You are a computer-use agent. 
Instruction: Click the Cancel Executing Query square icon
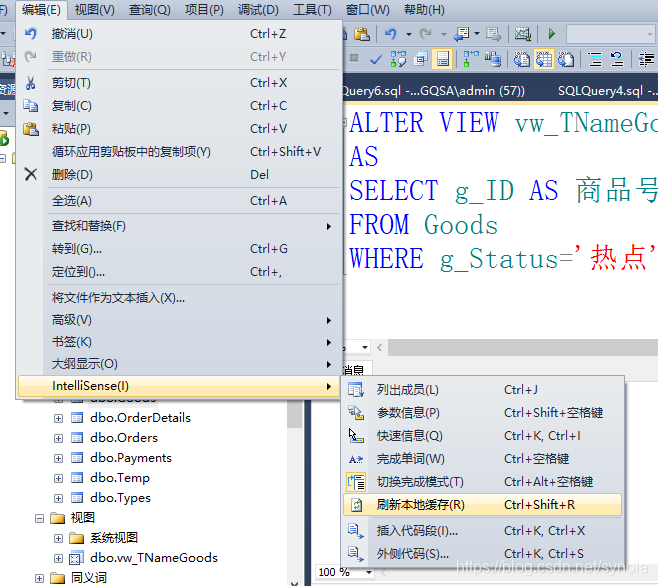coord(354,58)
